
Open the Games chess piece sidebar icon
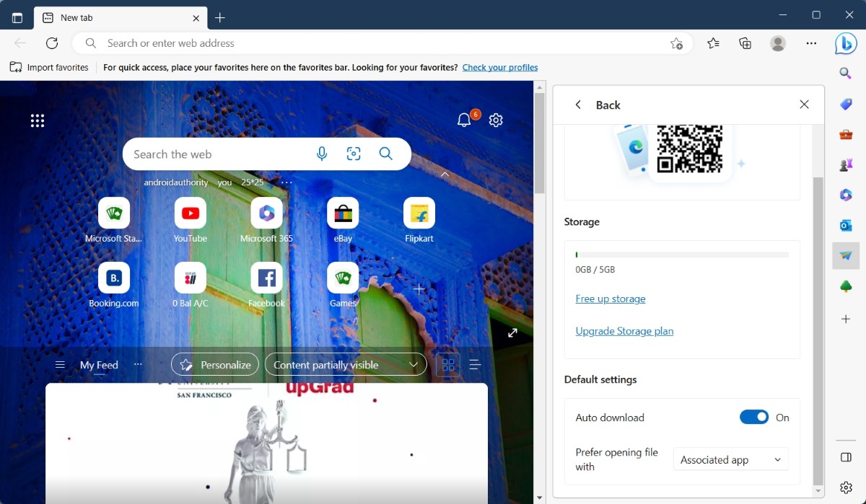pyautogui.click(x=846, y=165)
